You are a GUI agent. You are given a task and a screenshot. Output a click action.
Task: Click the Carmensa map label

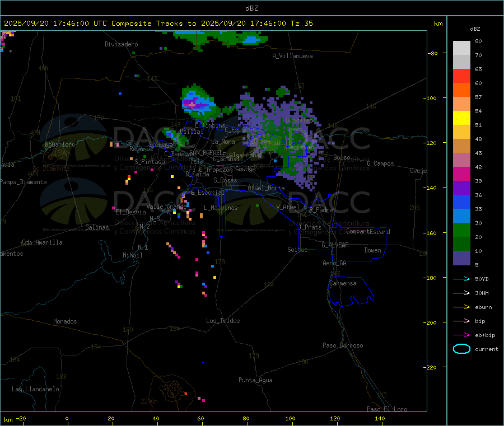tap(343, 283)
